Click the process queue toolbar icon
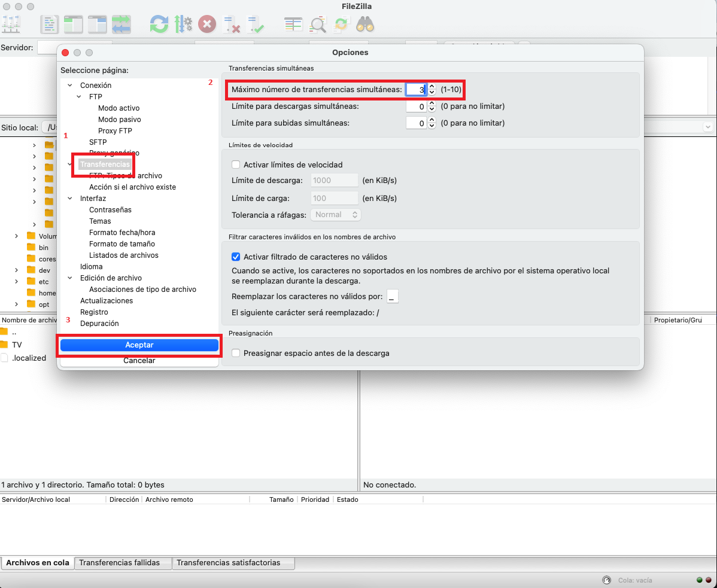The height and width of the screenshot is (588, 717). coord(183,24)
